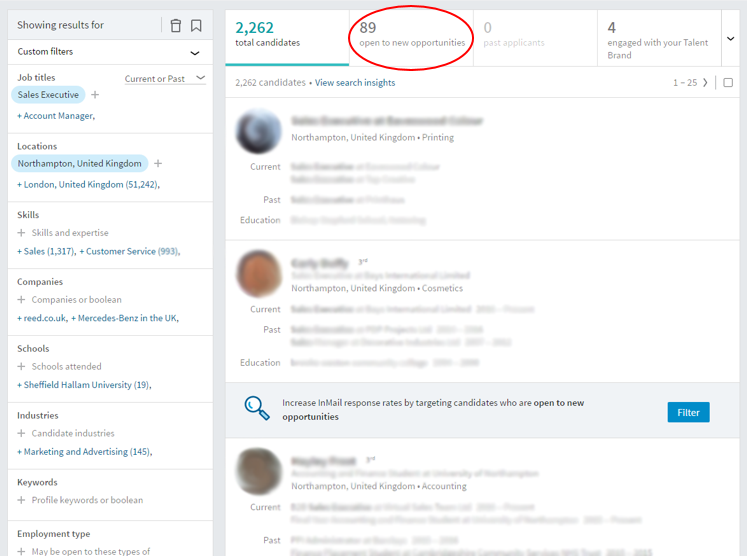
Task: Click the blue Filter button
Action: [688, 413]
